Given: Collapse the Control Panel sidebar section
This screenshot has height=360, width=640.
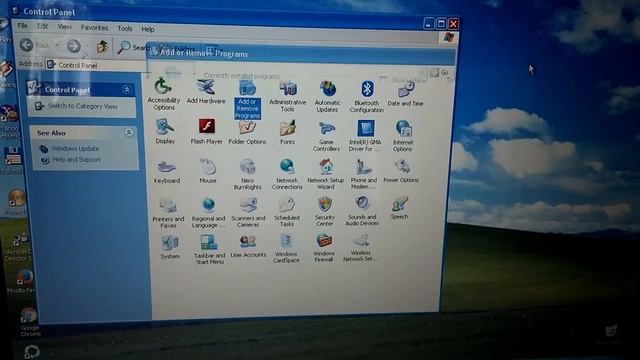Looking at the screenshot, I should [127, 89].
